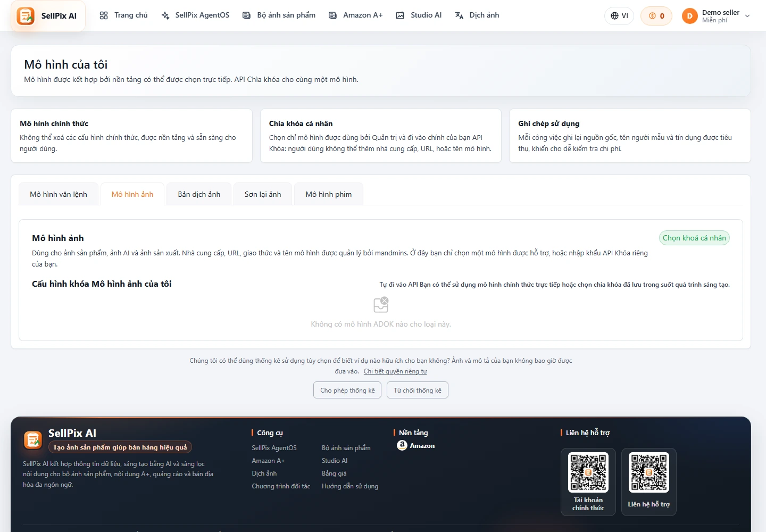Expand the Demo seller account dropdown
The height and width of the screenshot is (532, 766).
[717, 16]
